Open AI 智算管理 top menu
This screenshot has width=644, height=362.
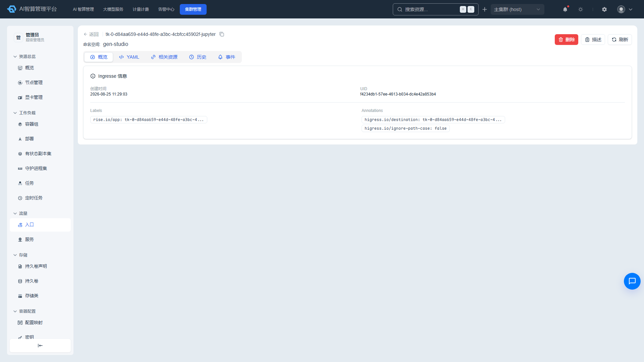(83, 9)
